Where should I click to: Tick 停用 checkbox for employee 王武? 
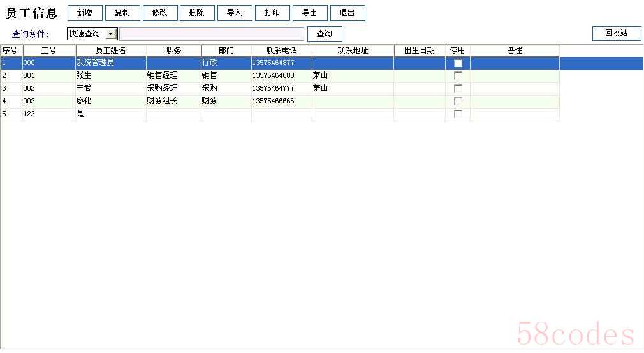coord(458,88)
